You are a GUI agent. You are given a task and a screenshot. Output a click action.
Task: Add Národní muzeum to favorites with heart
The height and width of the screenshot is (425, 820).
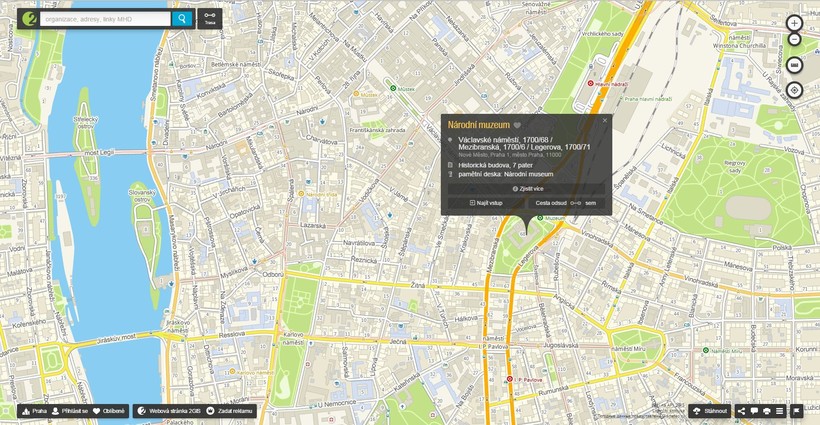coord(517,125)
